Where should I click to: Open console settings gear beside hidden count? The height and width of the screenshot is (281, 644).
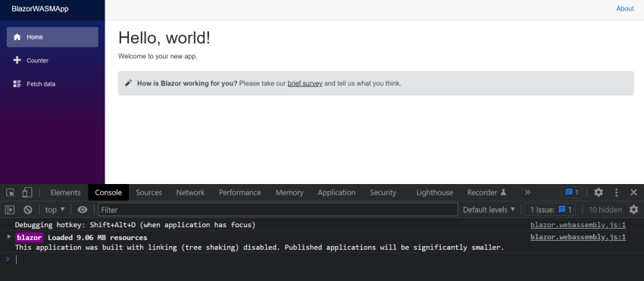pyautogui.click(x=633, y=210)
